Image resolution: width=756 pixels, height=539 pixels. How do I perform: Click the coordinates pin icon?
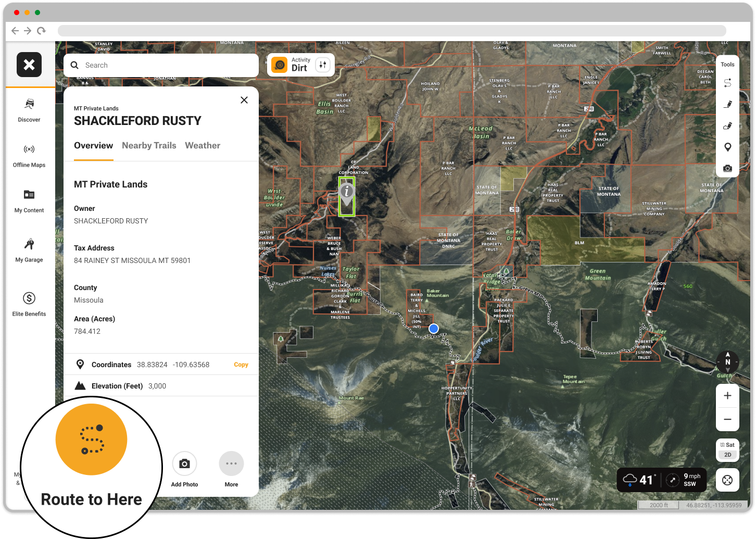pos(80,364)
